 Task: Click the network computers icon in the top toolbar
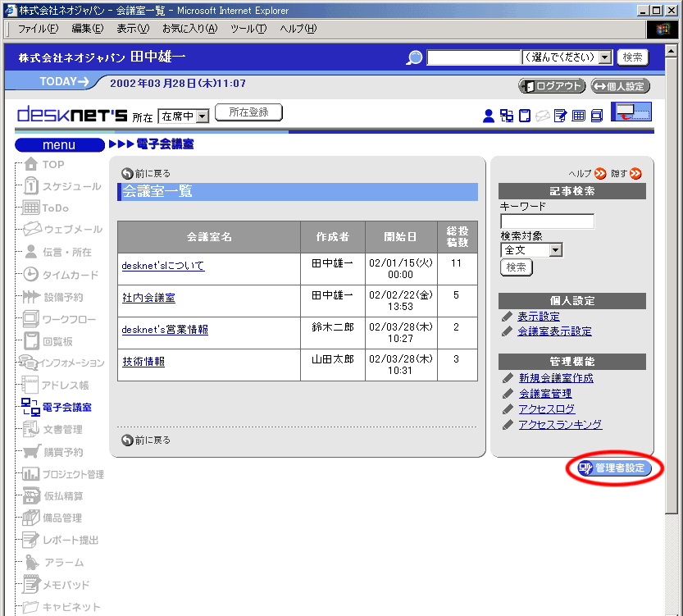507,116
